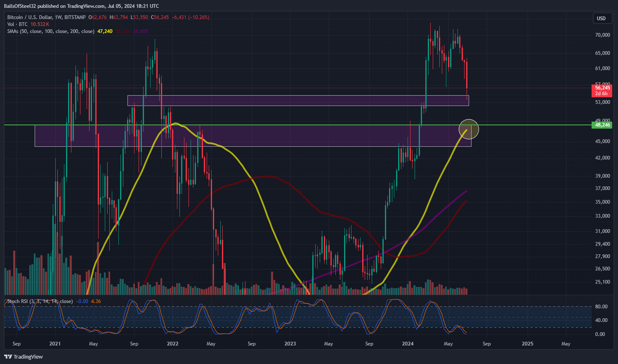This screenshot has width=618, height=364.
Task: Select the yellow highlight circle drawing
Action: pos(469,129)
